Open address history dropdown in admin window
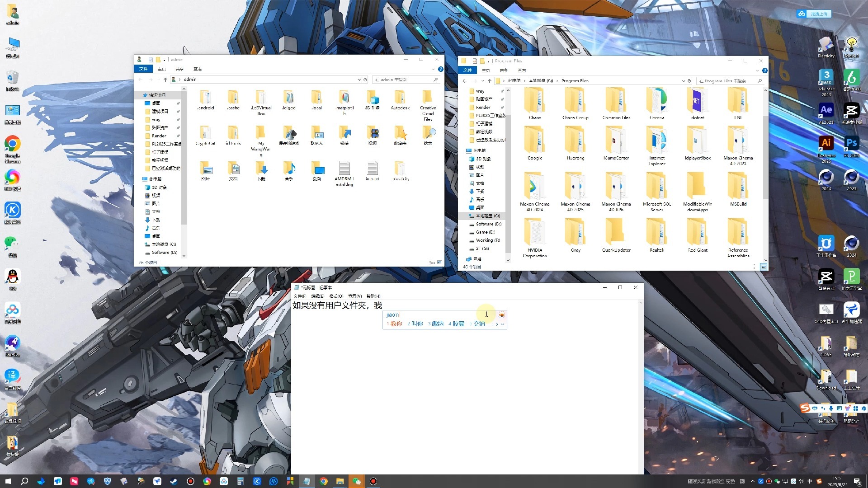Screen dimensions: 868x488 point(359,80)
